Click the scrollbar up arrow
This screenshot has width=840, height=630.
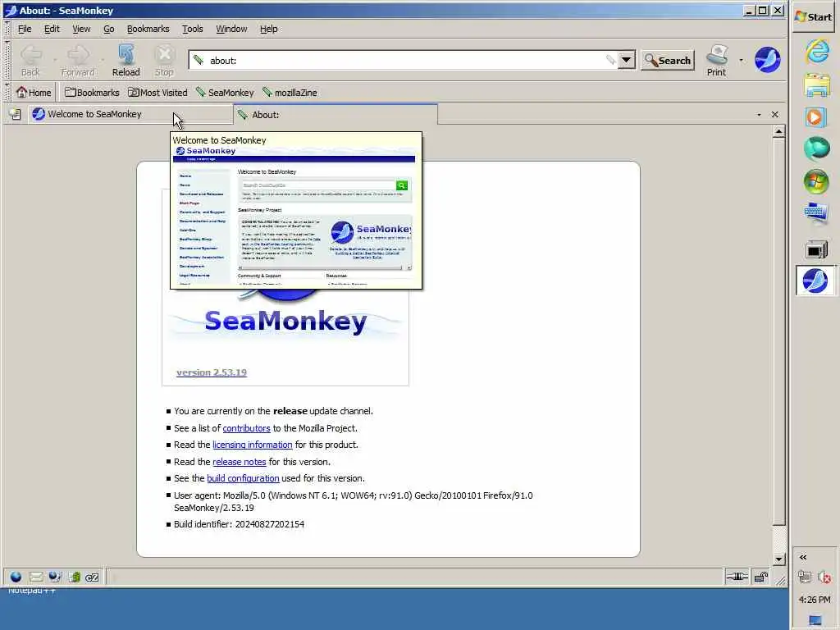779,131
